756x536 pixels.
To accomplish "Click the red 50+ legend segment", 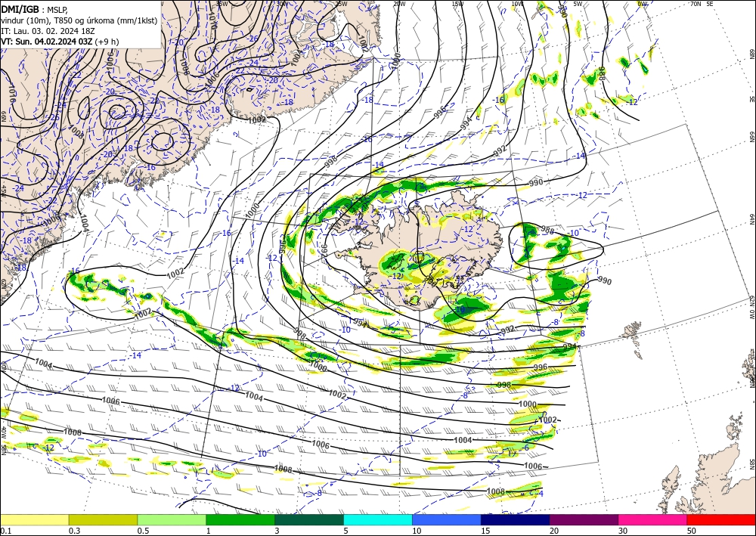I will (721, 519).
